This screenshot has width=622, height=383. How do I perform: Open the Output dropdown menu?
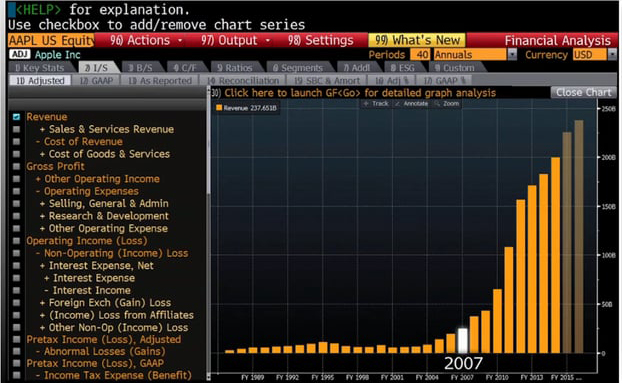tap(235, 40)
